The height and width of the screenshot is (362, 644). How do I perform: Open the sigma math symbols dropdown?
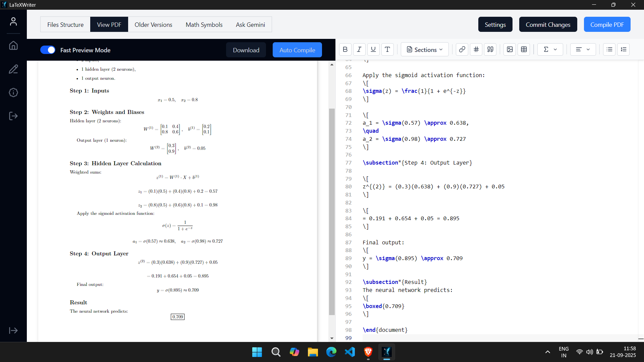pos(550,50)
